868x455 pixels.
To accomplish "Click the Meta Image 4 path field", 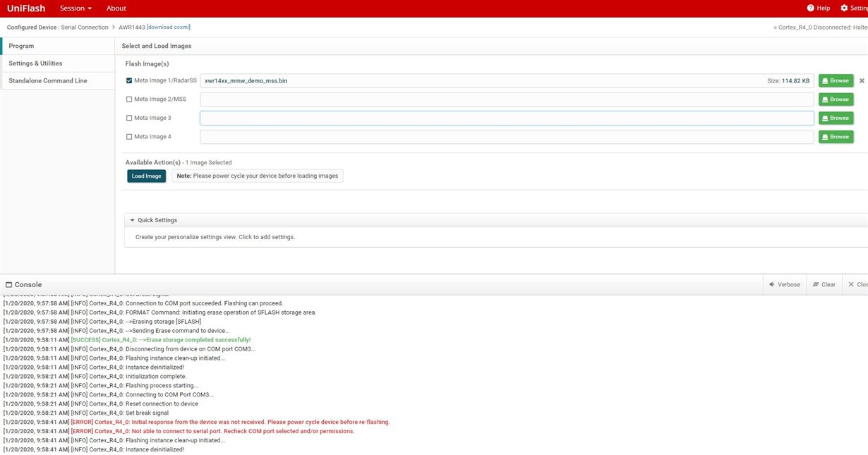I will coord(507,137).
